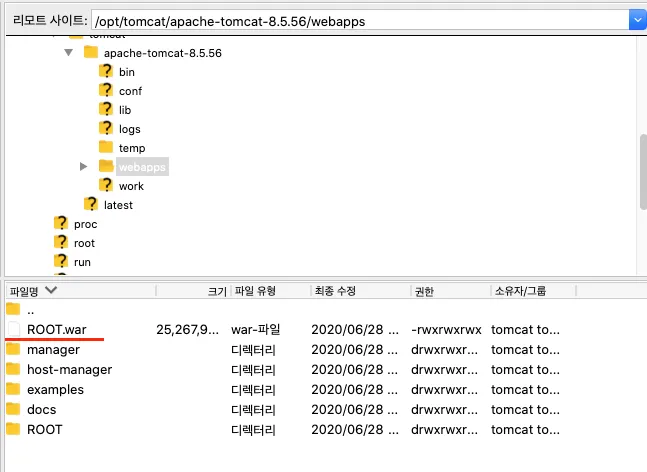Expand the webapps tree node

pyautogui.click(x=84, y=166)
